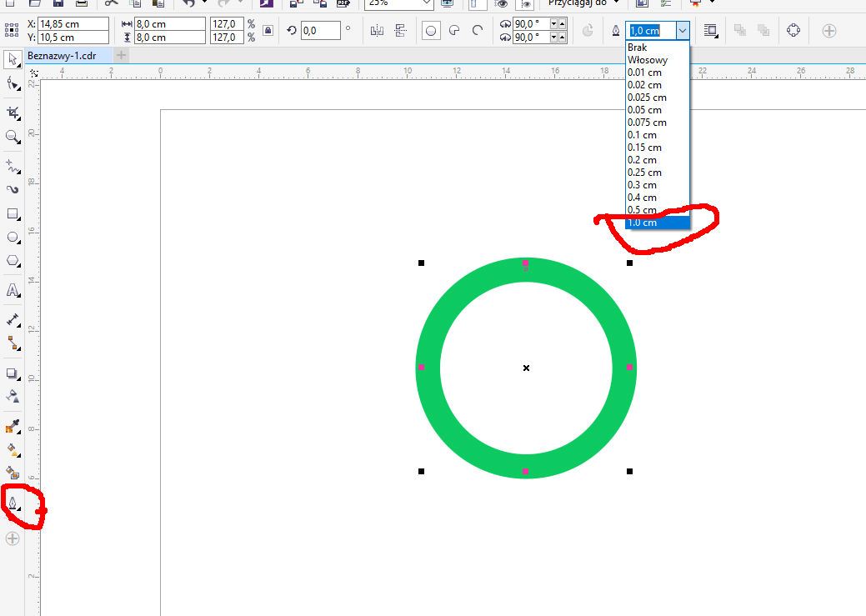Mirror the object horizontally
This screenshot has height=616, width=866.
(x=377, y=31)
